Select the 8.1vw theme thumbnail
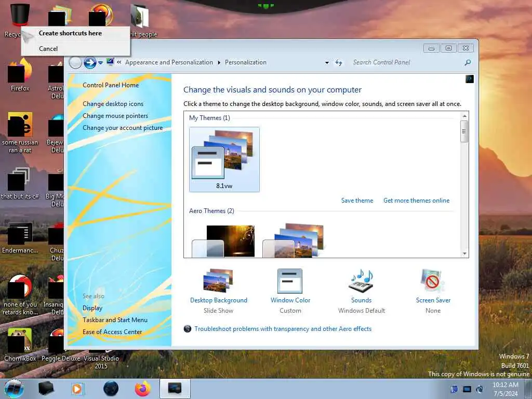Image resolution: width=532 pixels, height=399 pixels. click(224, 159)
